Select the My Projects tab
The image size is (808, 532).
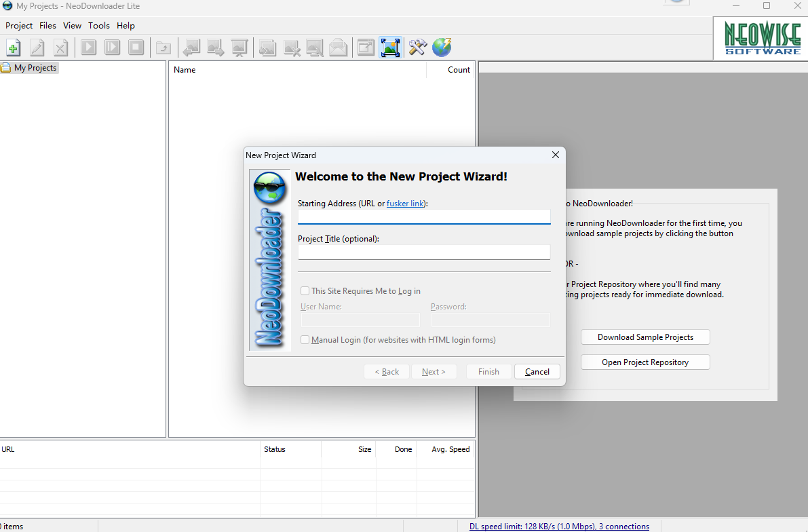pos(29,67)
